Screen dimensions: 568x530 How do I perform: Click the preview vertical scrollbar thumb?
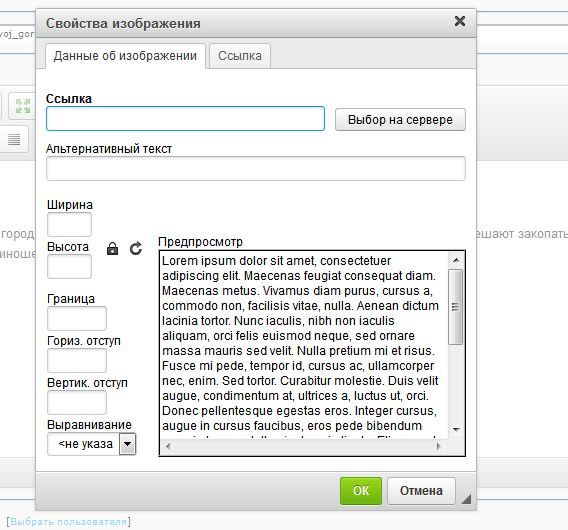coord(455,307)
